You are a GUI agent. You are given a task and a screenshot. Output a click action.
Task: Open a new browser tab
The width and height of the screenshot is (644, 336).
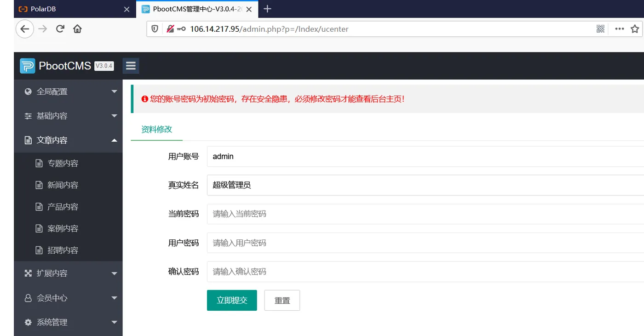pyautogui.click(x=267, y=9)
